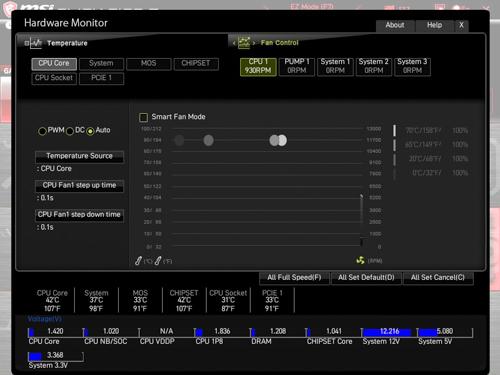Click the CHIPSET 42°C temperature readout
The image size is (500, 375).
pyautogui.click(x=184, y=301)
